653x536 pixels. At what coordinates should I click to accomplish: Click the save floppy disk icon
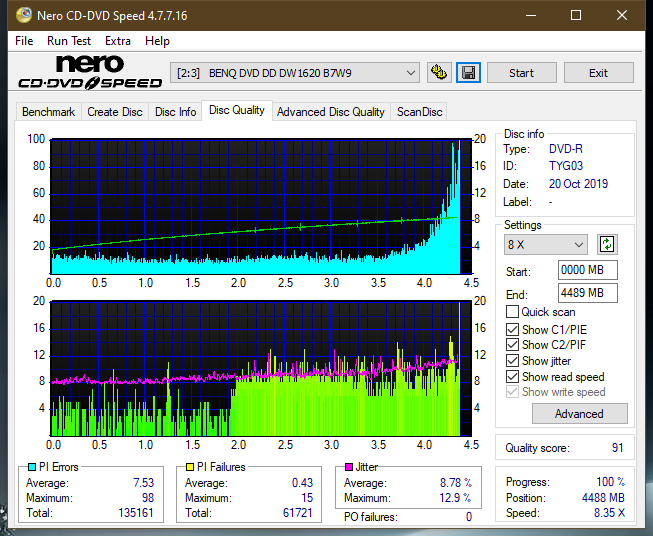[x=469, y=73]
